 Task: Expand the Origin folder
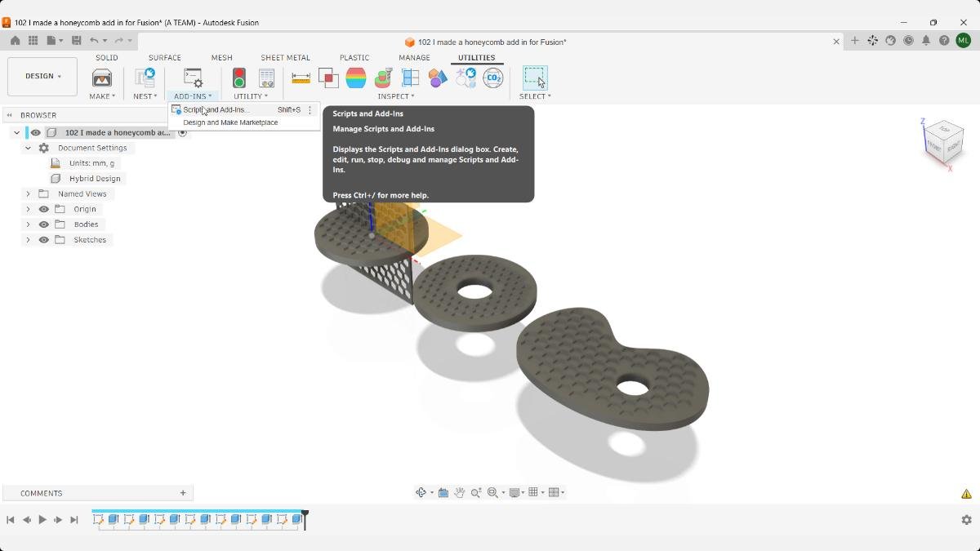pos(28,209)
